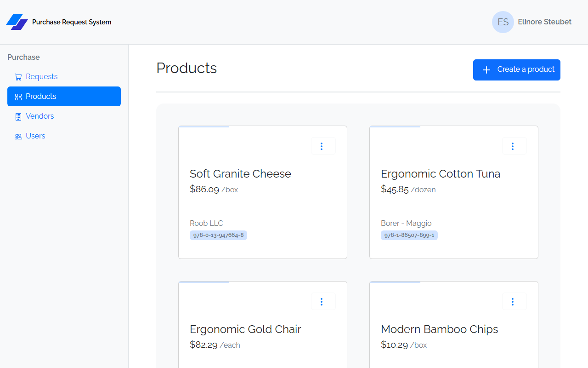The image size is (588, 368).
Task: Click the Modern Bamboo Chips product title
Action: pyautogui.click(x=439, y=329)
